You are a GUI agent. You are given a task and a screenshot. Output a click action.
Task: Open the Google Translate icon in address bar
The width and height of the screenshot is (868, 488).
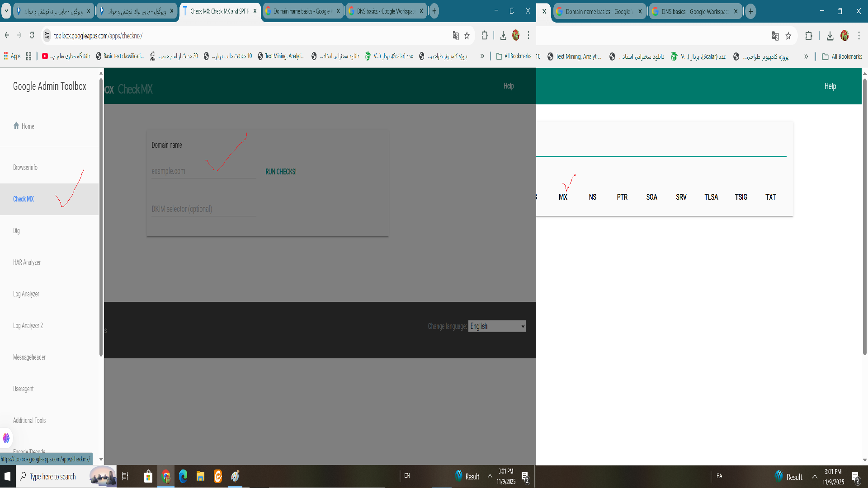click(456, 36)
